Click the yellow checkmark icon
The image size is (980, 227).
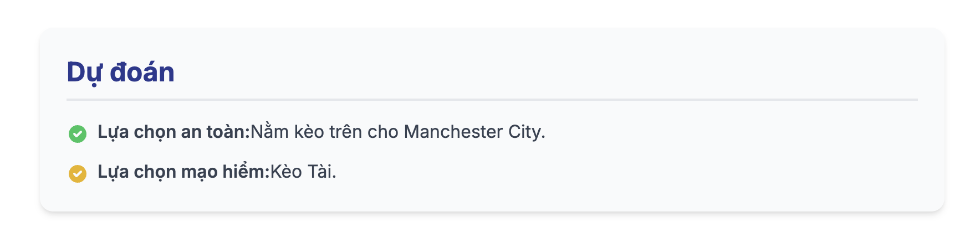pos(78,173)
